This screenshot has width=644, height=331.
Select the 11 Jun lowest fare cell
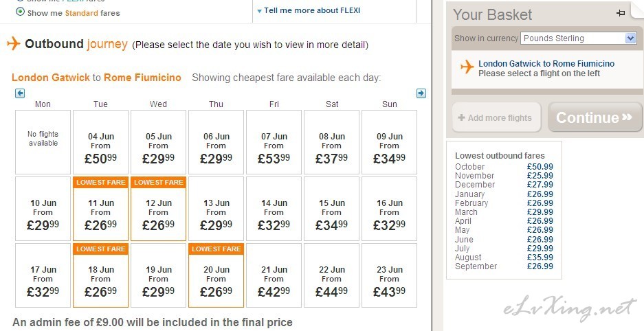pyautogui.click(x=100, y=209)
